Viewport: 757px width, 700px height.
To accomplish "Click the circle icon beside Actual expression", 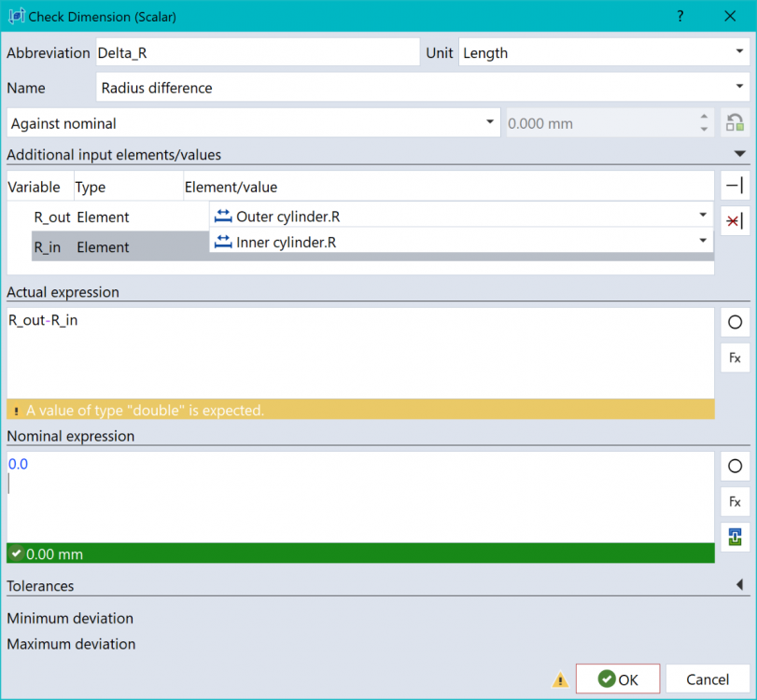I will tap(735, 322).
